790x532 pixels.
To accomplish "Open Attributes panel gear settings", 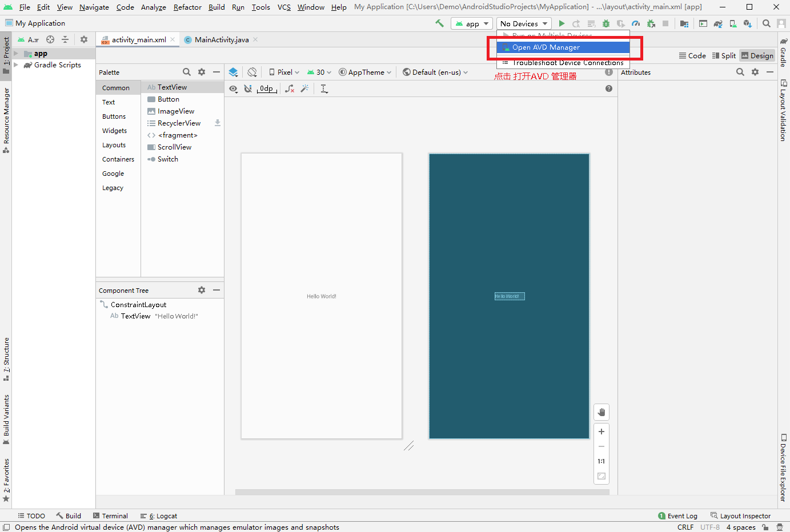I will tap(755, 72).
